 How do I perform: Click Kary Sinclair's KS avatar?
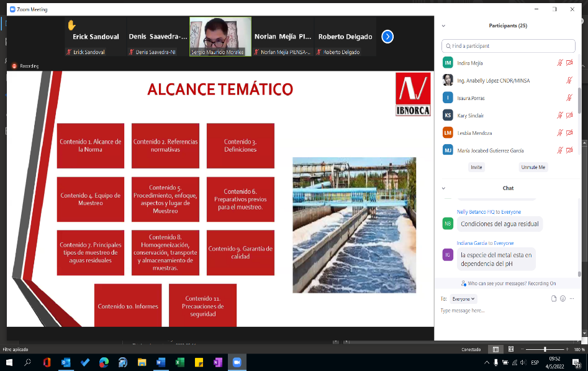point(448,116)
